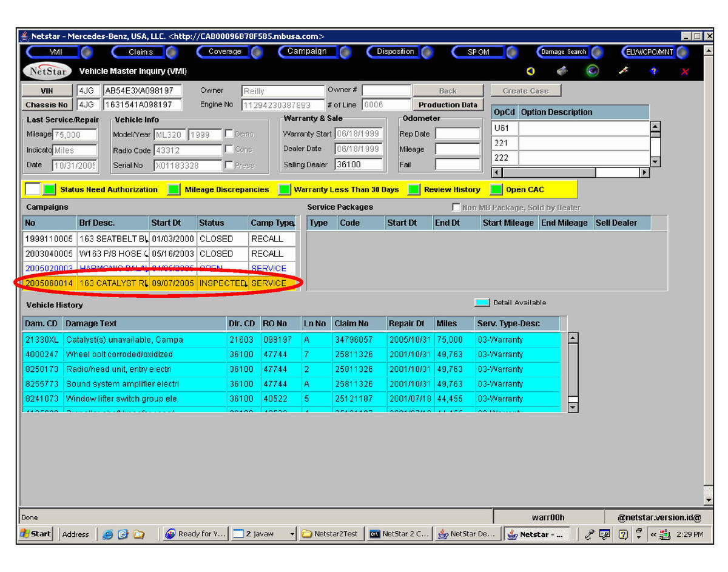Click the green Warranty Less Than 30 Days indicator
Image resolution: width=728 pixels, height=572 pixels.
click(284, 190)
